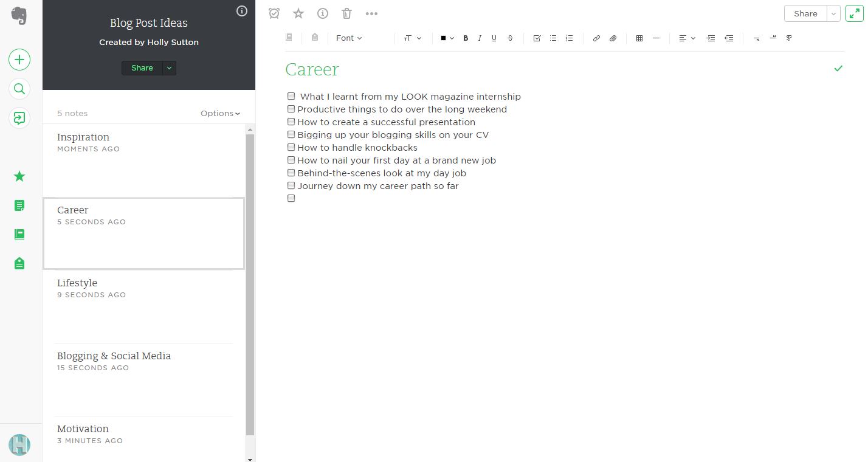View notebook info icon in header
The height and width of the screenshot is (462, 868).
(242, 11)
